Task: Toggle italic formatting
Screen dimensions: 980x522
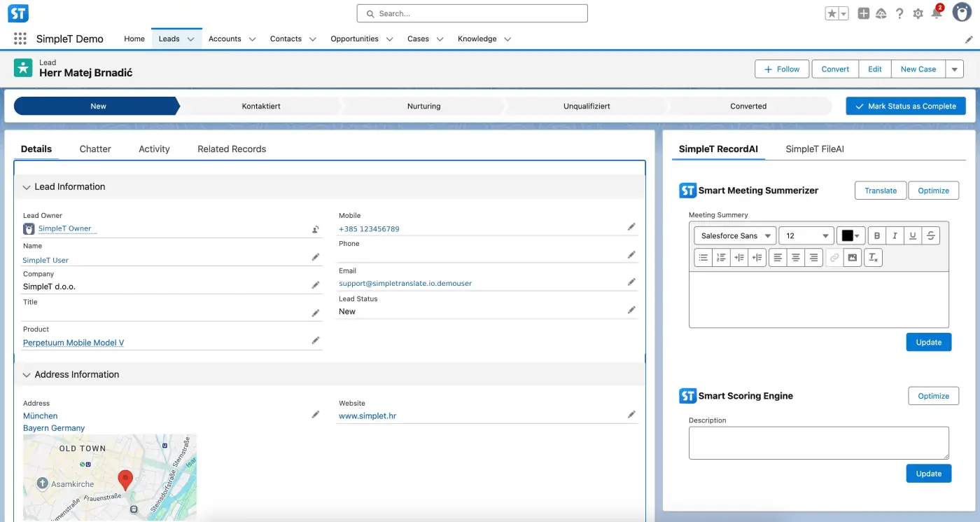Action: [x=895, y=236]
